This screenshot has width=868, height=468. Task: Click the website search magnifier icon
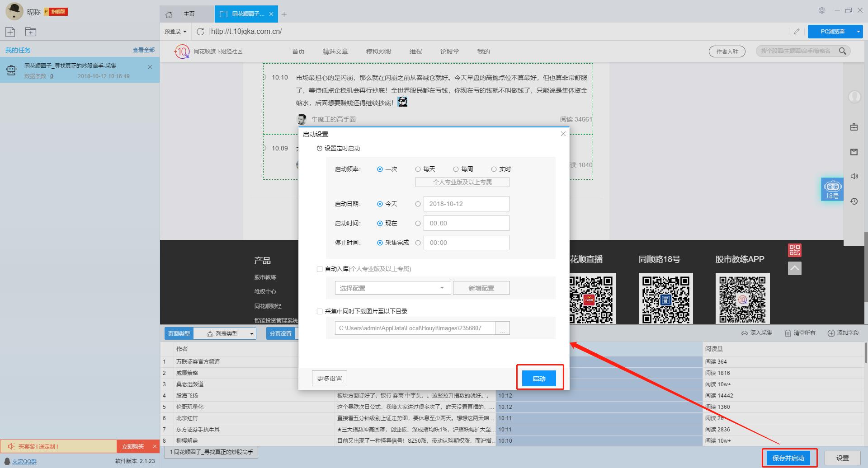click(x=843, y=51)
